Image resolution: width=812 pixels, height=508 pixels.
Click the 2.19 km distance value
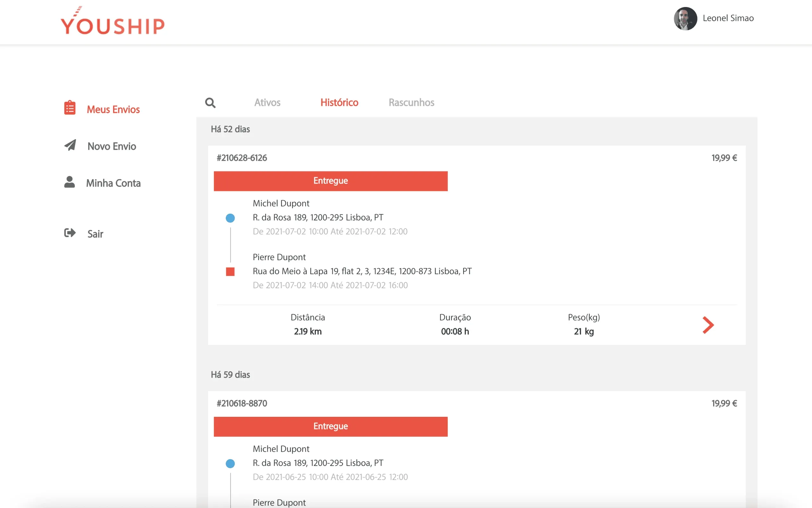pos(308,331)
